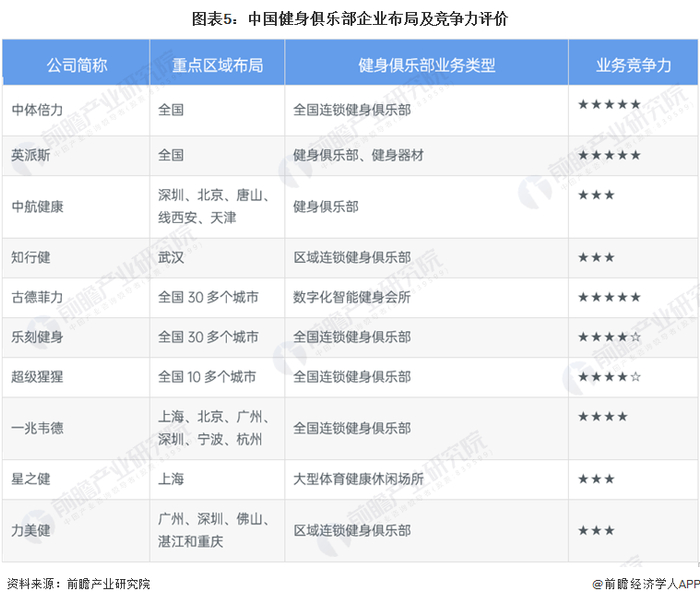Click the five-star rating for 古德菲力
The width and height of the screenshot is (700, 603).
(609, 297)
